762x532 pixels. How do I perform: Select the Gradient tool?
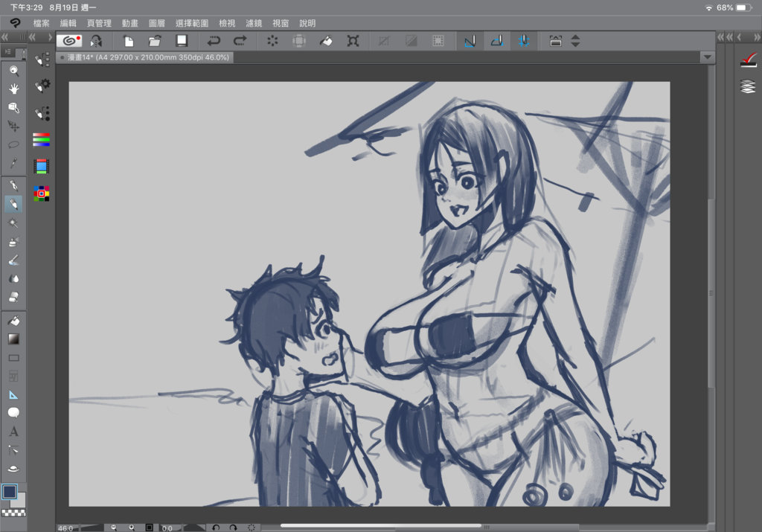[x=13, y=339]
